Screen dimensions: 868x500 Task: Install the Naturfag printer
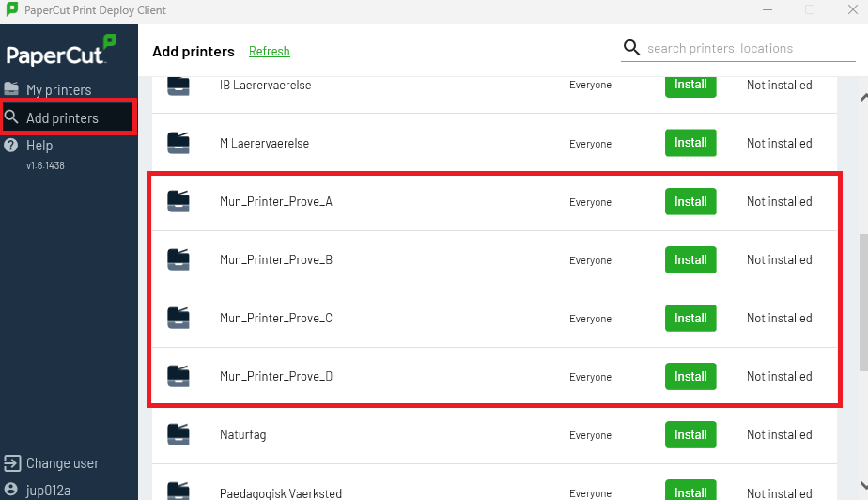[x=690, y=434]
